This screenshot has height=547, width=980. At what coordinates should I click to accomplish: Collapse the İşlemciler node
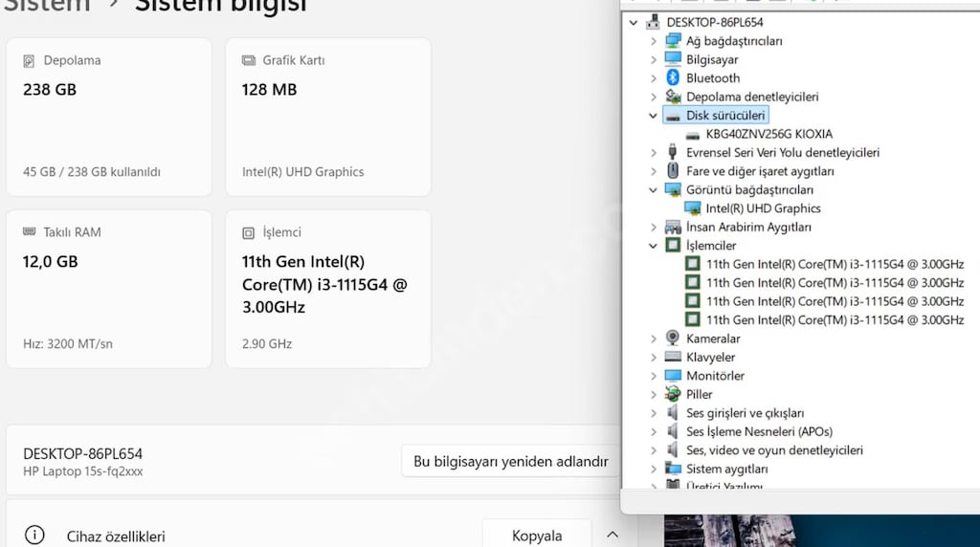[653, 246]
